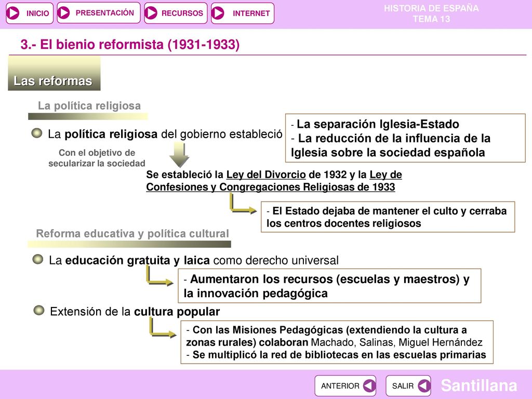Click 'Aumentaron los recursos (escuelas y maestros)' box

pos(329,286)
